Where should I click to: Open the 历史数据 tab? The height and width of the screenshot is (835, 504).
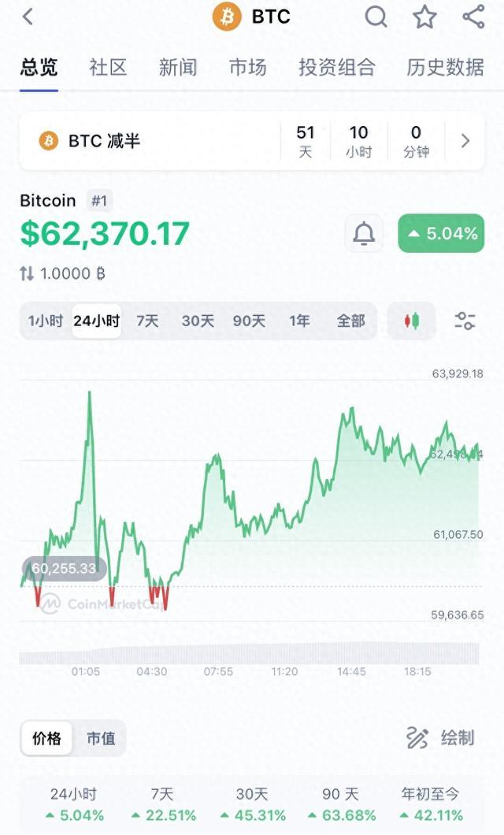(x=450, y=68)
